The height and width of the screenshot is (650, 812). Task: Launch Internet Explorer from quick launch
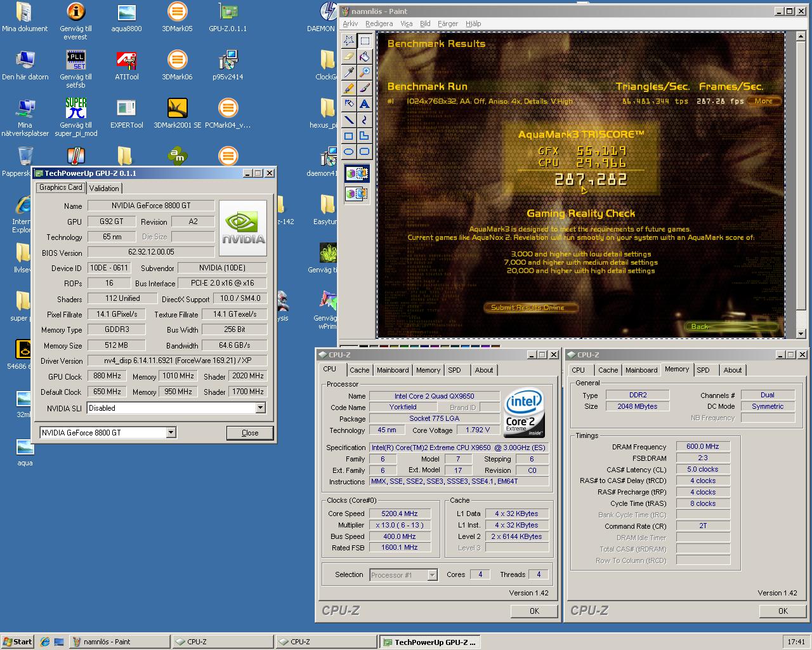point(45,642)
